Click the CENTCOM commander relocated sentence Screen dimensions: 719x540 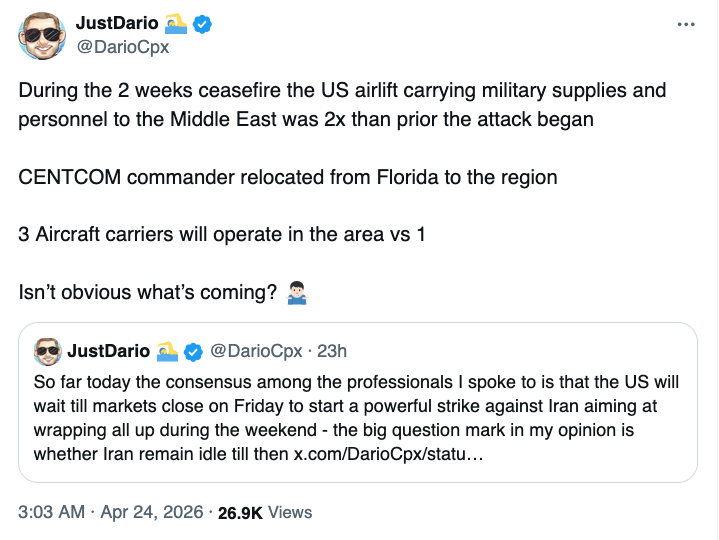pos(288,177)
